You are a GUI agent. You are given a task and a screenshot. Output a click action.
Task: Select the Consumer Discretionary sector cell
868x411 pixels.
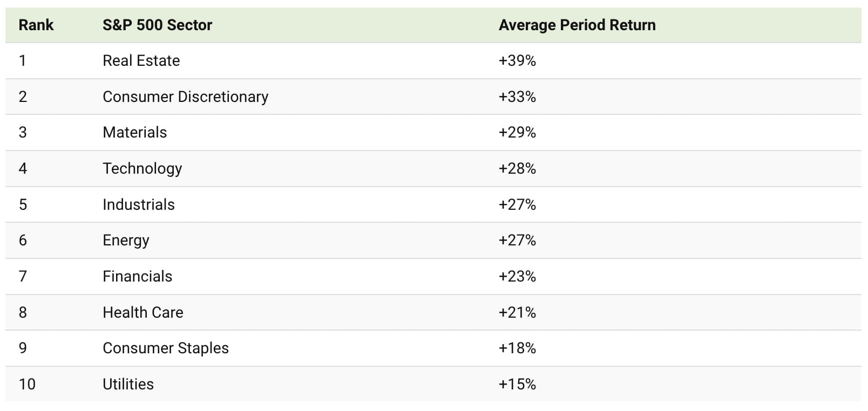(185, 97)
